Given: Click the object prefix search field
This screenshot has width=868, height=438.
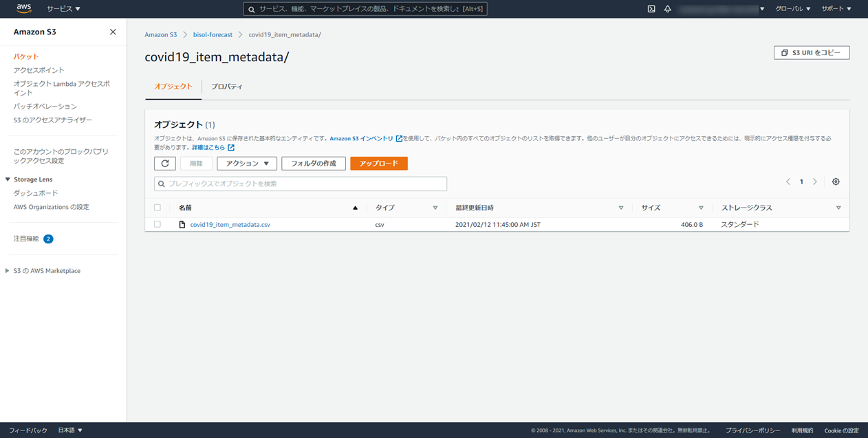Looking at the screenshot, I should pyautogui.click(x=301, y=184).
